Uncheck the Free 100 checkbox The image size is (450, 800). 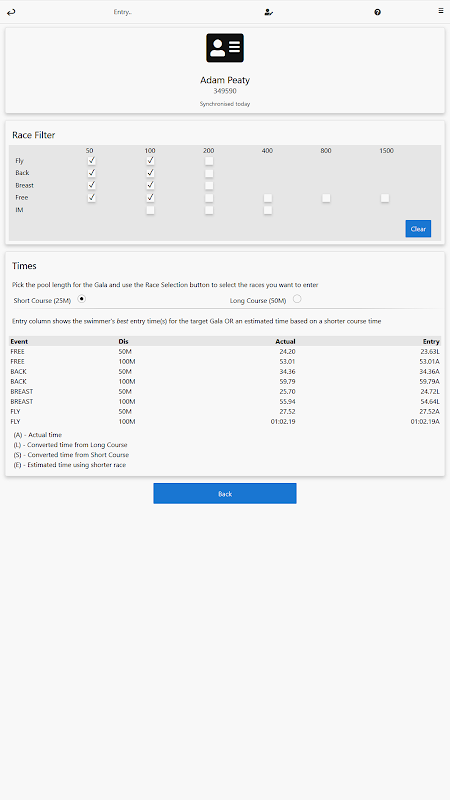point(150,197)
